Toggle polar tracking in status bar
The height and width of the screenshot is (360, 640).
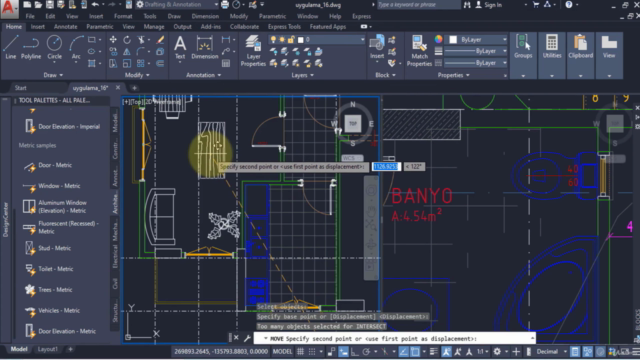(366, 351)
